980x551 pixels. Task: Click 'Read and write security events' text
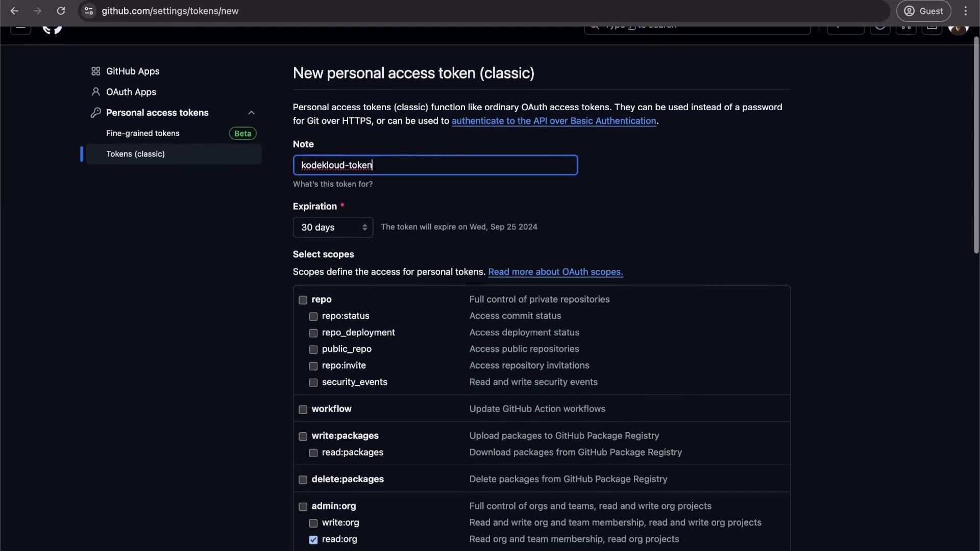click(533, 382)
